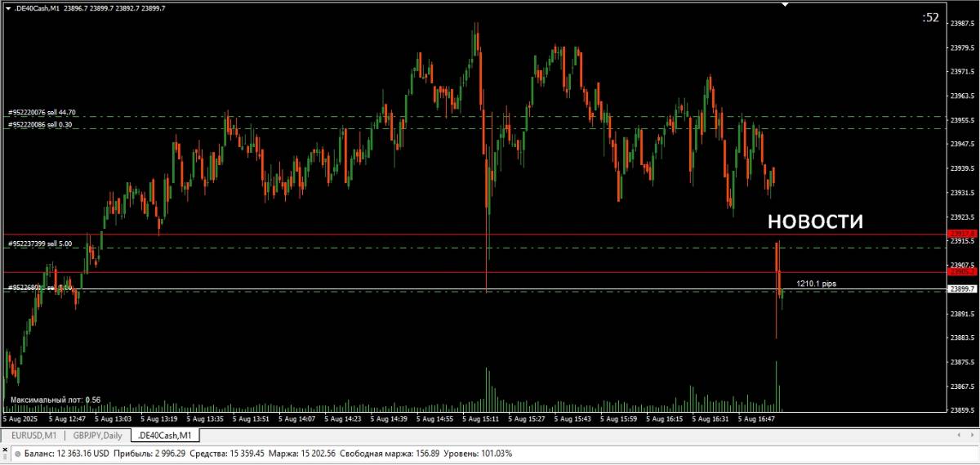Click the chart shift triangle marker on top edge
Screen dimensions: 980x465
(786, 4)
